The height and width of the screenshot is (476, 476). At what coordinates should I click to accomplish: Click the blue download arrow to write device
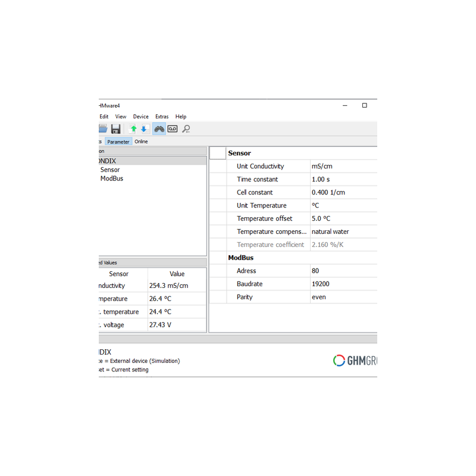[x=144, y=129]
